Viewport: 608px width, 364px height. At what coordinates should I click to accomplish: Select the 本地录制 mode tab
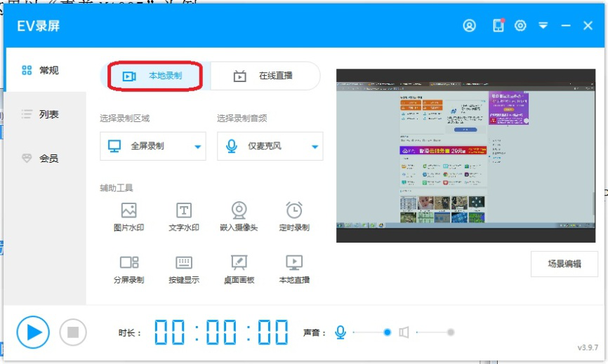point(155,76)
